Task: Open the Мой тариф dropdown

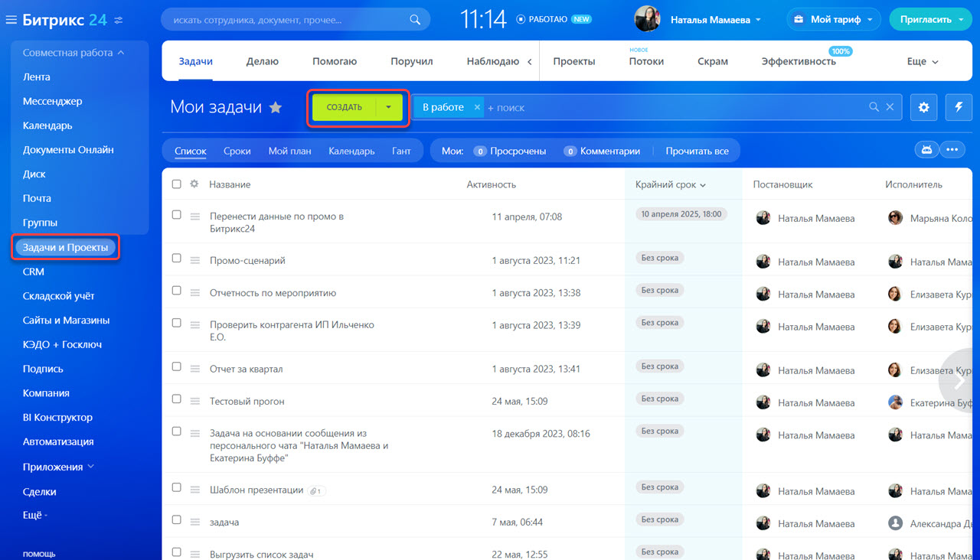Action: 834,20
